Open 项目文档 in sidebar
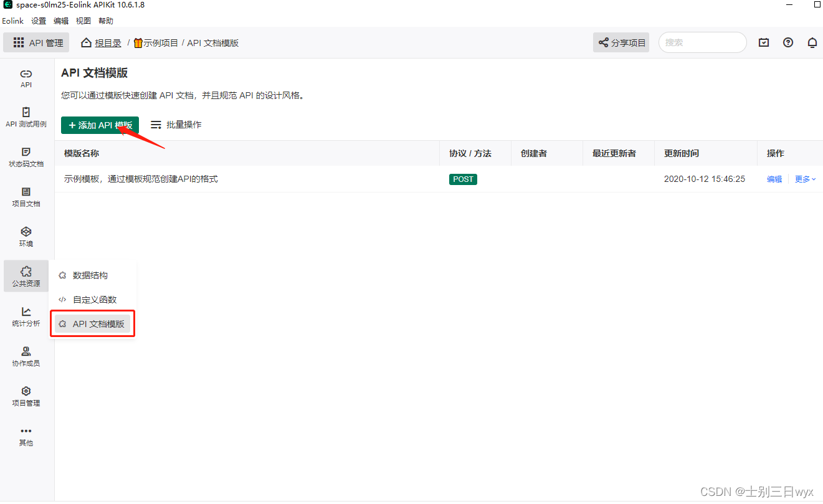 (x=26, y=197)
